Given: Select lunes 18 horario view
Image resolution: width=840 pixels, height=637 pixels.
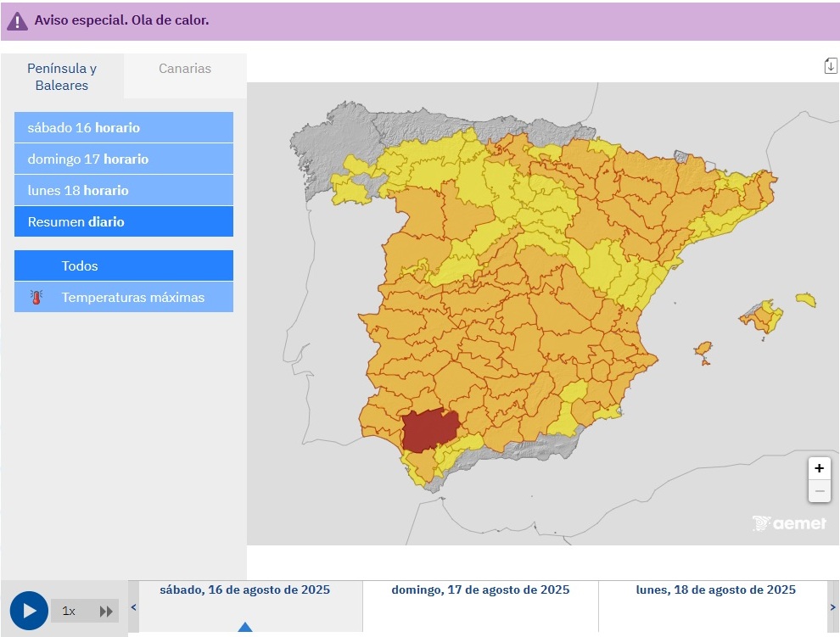Looking at the screenshot, I should tap(124, 190).
